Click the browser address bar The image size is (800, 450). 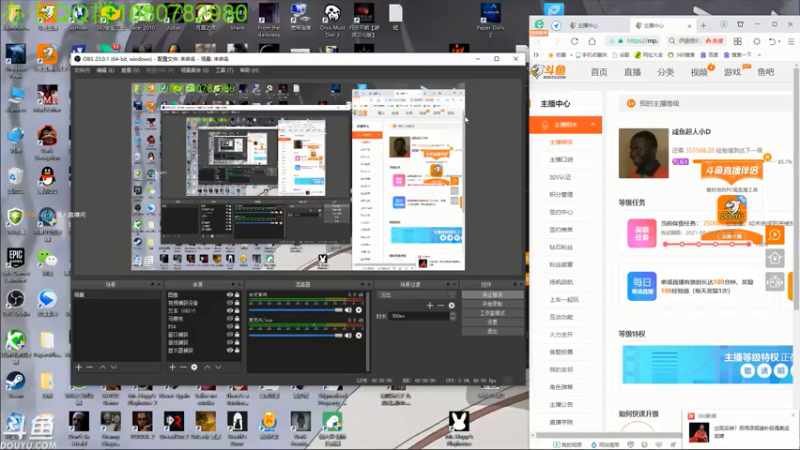(633, 41)
